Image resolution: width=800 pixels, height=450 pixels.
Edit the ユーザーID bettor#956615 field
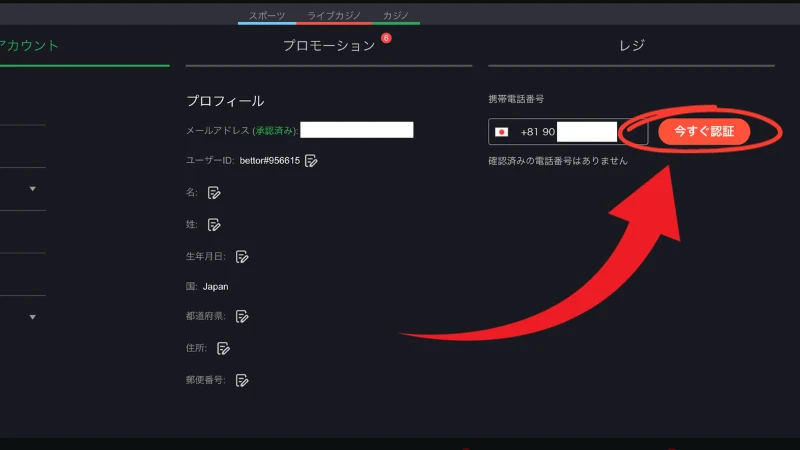(x=311, y=161)
